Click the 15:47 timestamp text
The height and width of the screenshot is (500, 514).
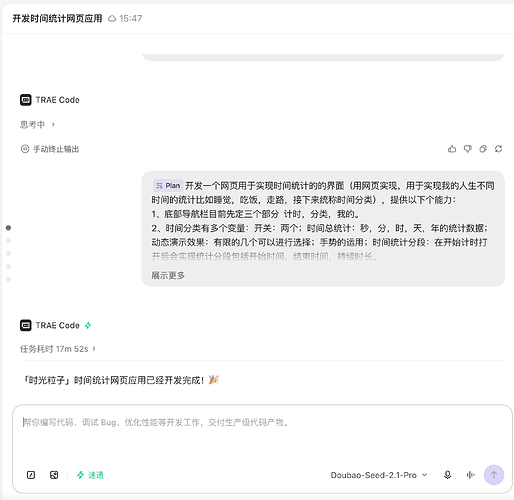coord(130,18)
